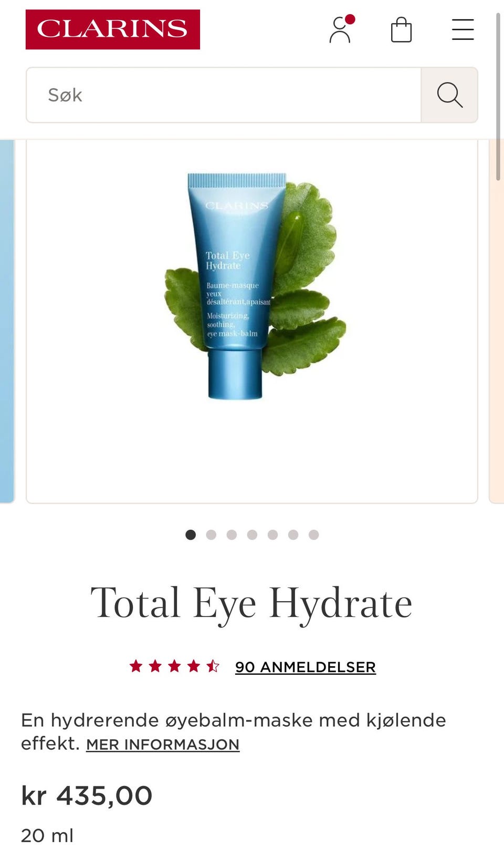
Task: Expand the Mer informasjon link
Action: coord(163,745)
